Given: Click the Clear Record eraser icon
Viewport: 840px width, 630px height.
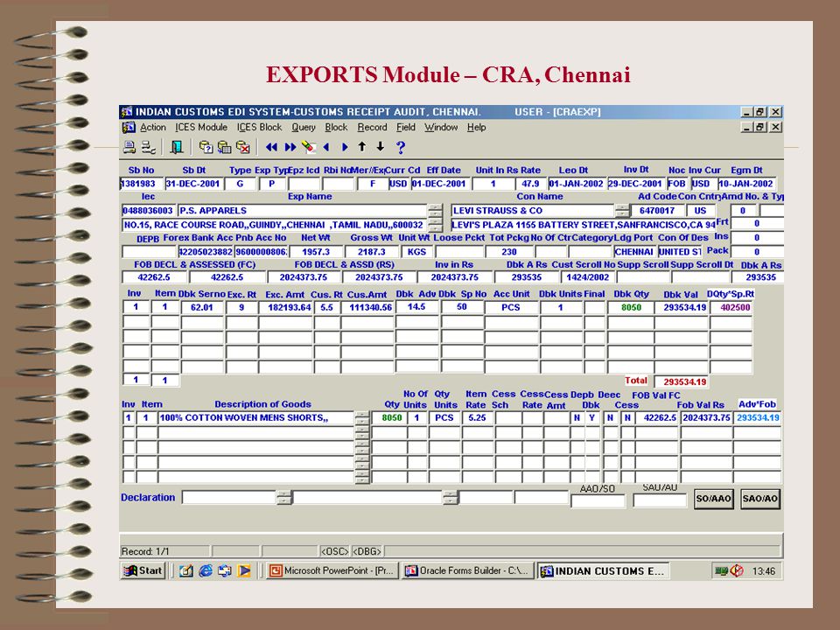Looking at the screenshot, I should point(308,147).
